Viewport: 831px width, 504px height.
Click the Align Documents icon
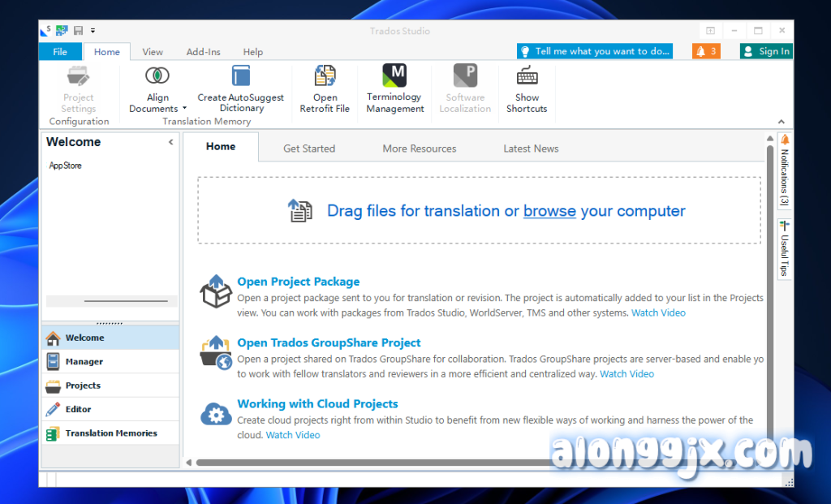(157, 76)
